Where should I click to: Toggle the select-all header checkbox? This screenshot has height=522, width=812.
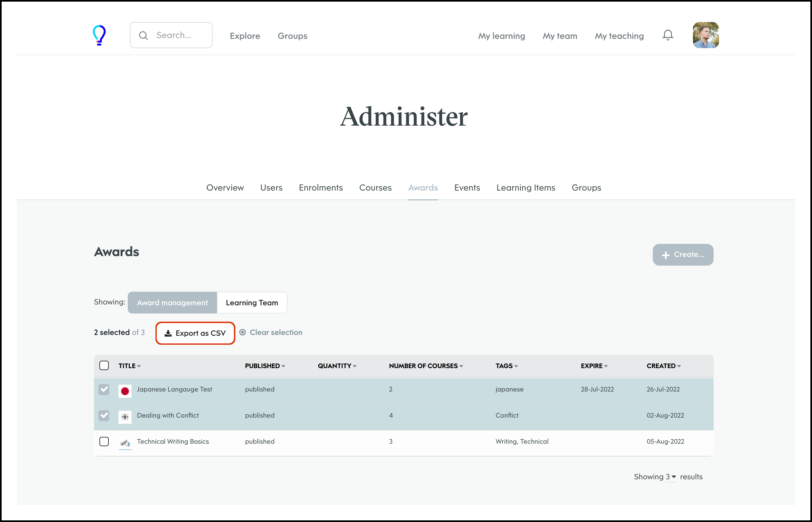(104, 365)
